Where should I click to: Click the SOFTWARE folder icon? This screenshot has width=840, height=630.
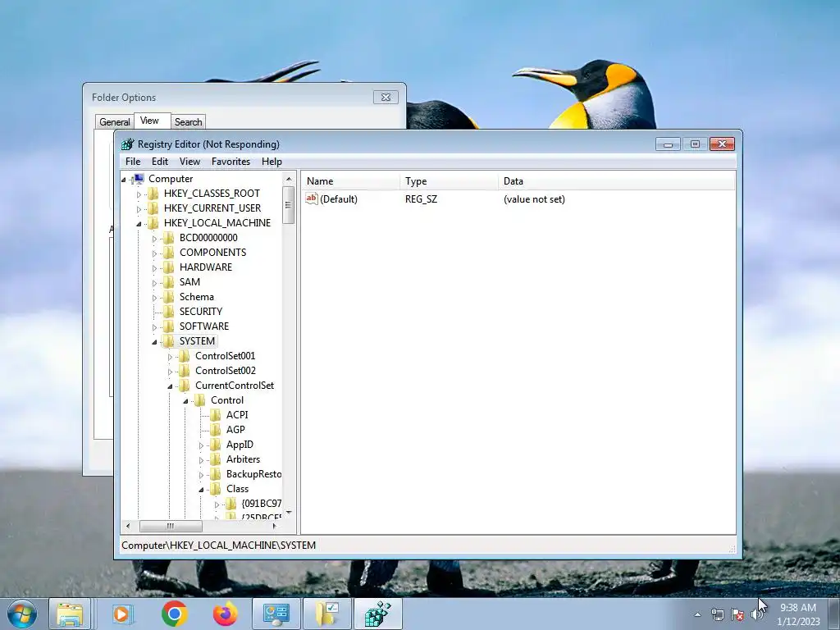point(168,326)
